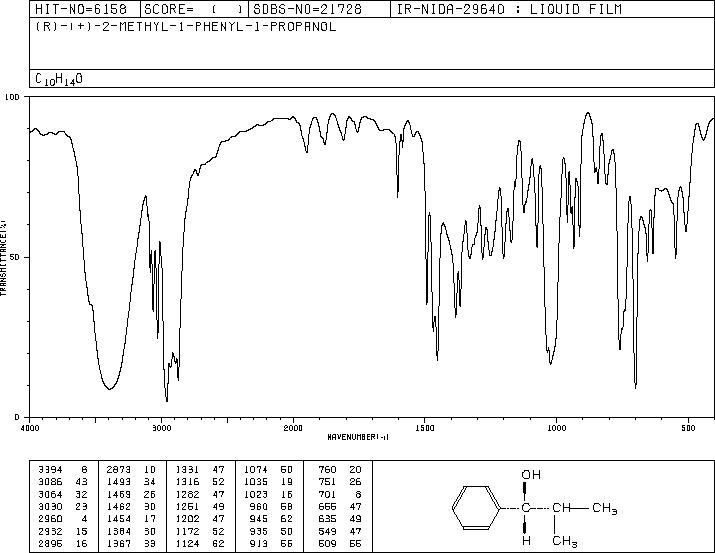Screen dimensions: 715x553
Task: Click the 1316 peak table entry
Action: click(x=200, y=481)
